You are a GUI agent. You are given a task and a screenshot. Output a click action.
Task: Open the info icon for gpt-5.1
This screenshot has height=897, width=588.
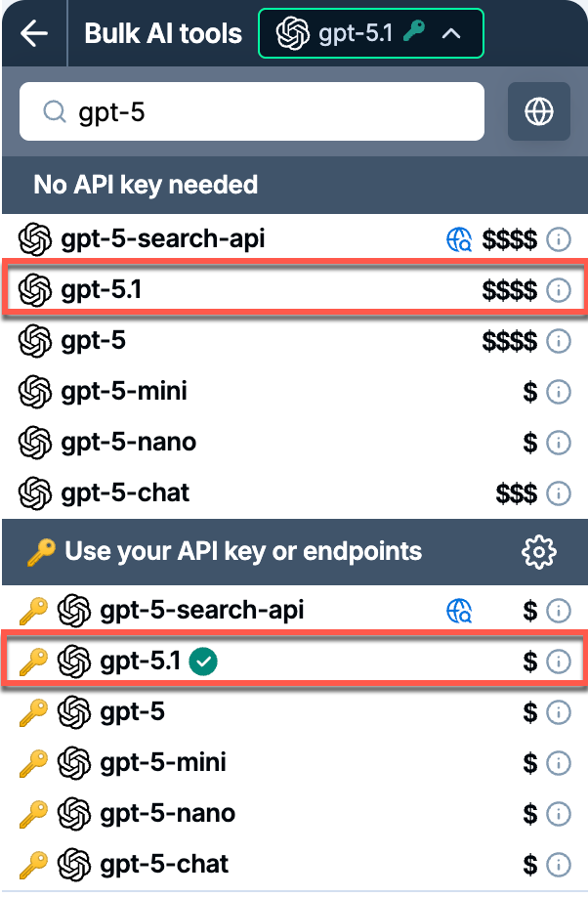pos(559,290)
